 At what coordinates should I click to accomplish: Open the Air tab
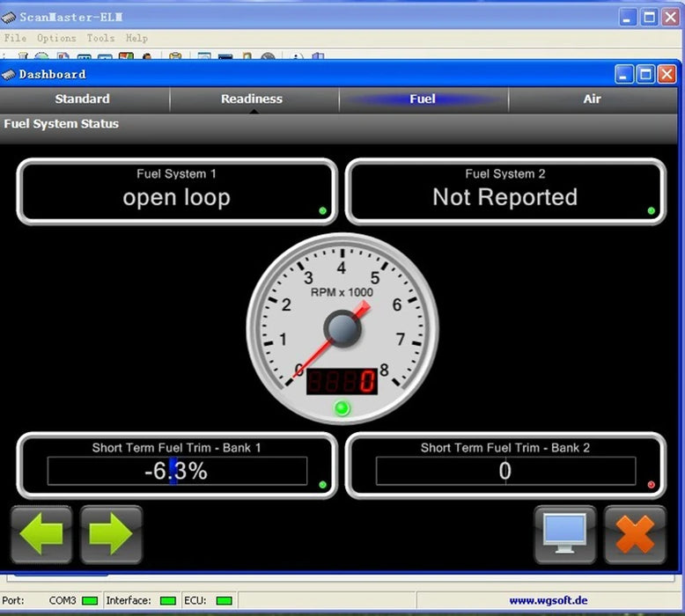point(592,99)
